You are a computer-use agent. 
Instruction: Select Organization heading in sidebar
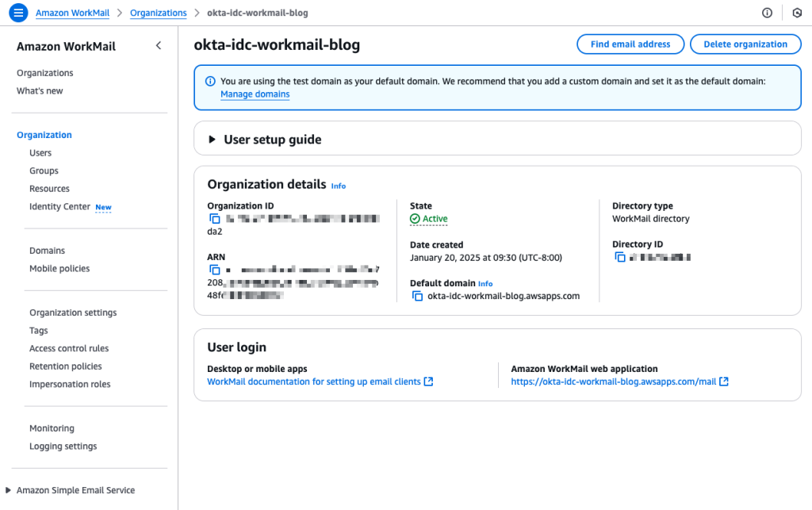tap(44, 135)
